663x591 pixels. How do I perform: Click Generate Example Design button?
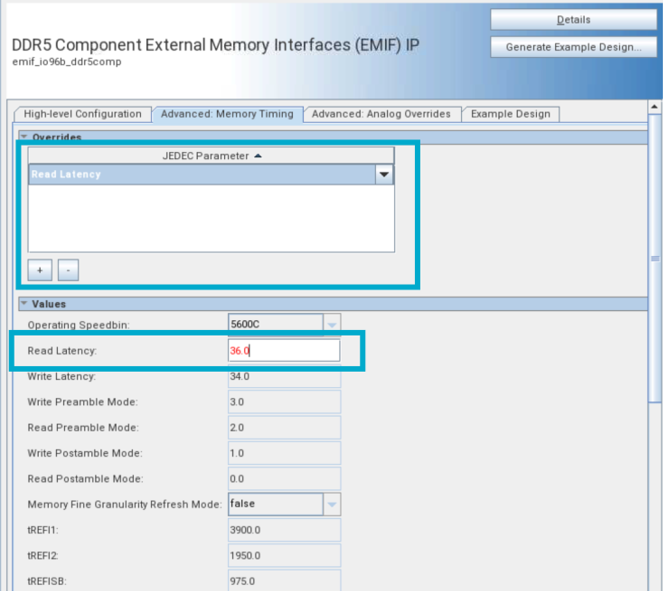[573, 47]
